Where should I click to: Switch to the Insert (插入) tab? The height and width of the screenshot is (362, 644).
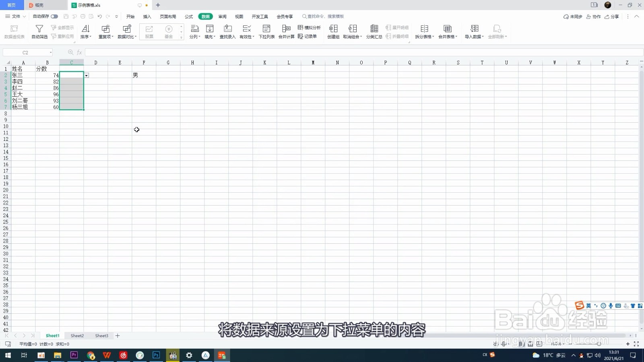pos(147,16)
